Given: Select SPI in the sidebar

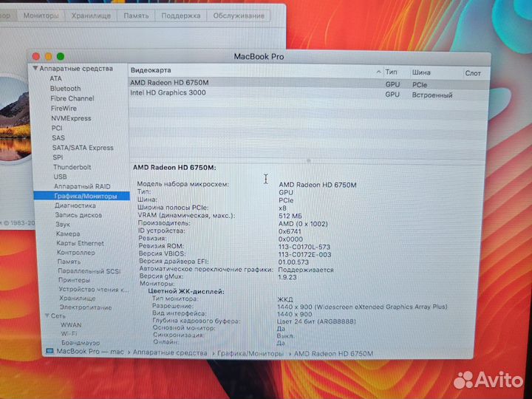Looking at the screenshot, I should pyautogui.click(x=58, y=157).
